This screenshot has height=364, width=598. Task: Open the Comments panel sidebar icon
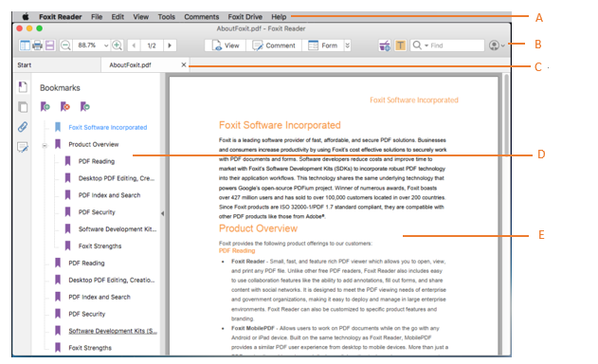click(23, 147)
